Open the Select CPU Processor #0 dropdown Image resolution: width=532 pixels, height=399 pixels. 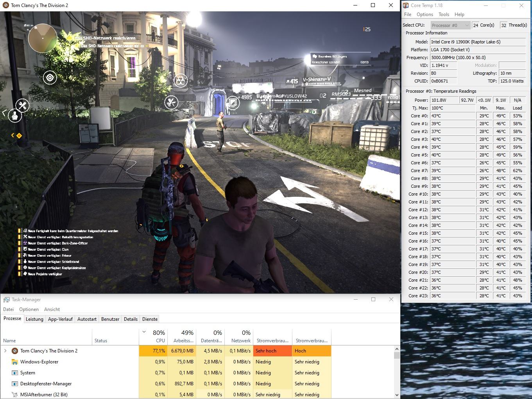(450, 25)
